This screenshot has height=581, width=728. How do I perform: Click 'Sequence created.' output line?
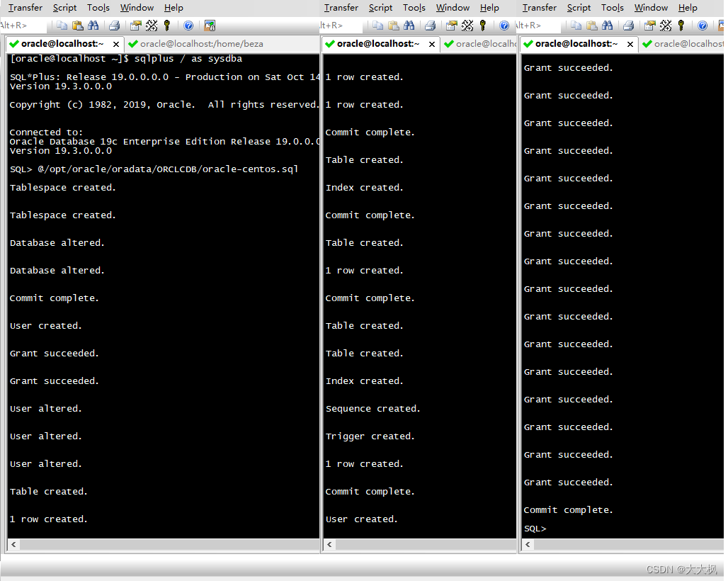[x=372, y=409]
